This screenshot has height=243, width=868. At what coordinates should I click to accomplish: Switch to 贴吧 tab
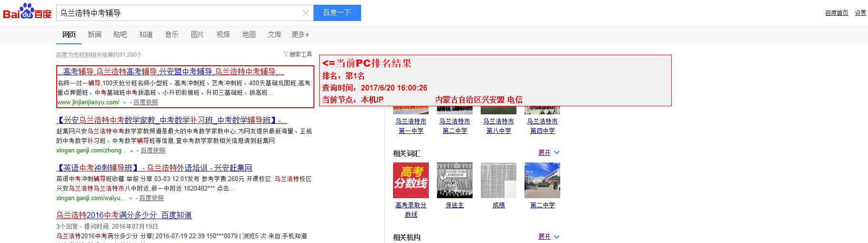point(120,34)
